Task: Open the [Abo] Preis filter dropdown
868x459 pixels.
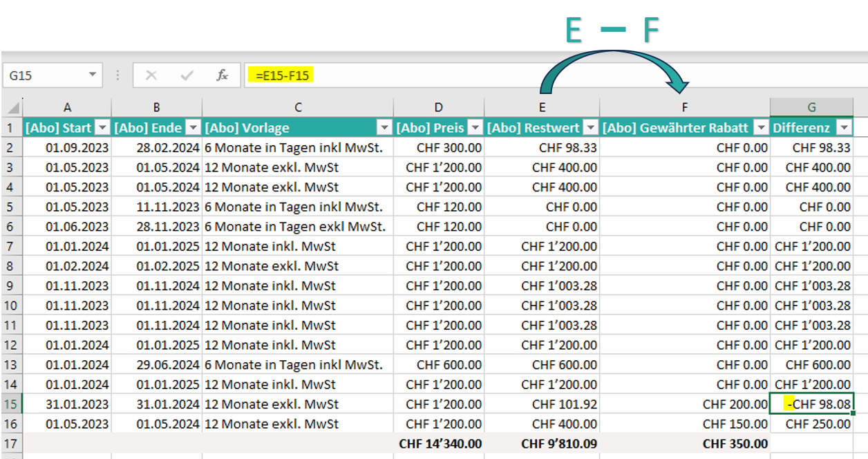Action: 475,127
